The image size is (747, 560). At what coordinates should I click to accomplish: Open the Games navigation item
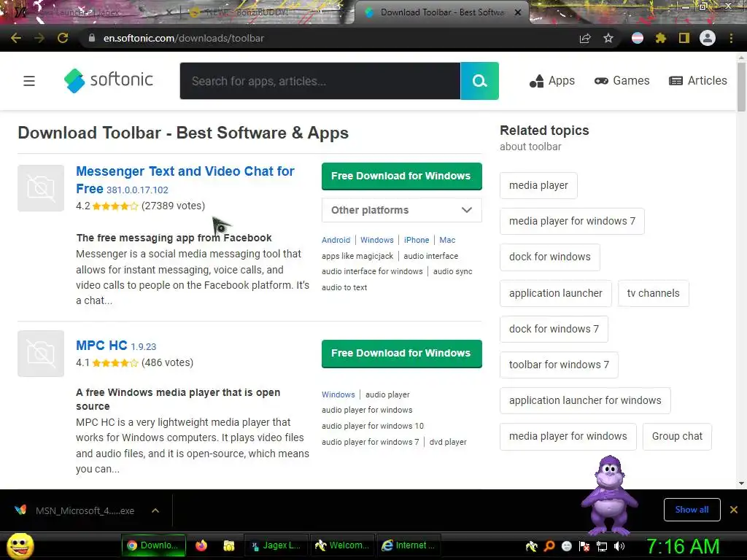pyautogui.click(x=622, y=81)
